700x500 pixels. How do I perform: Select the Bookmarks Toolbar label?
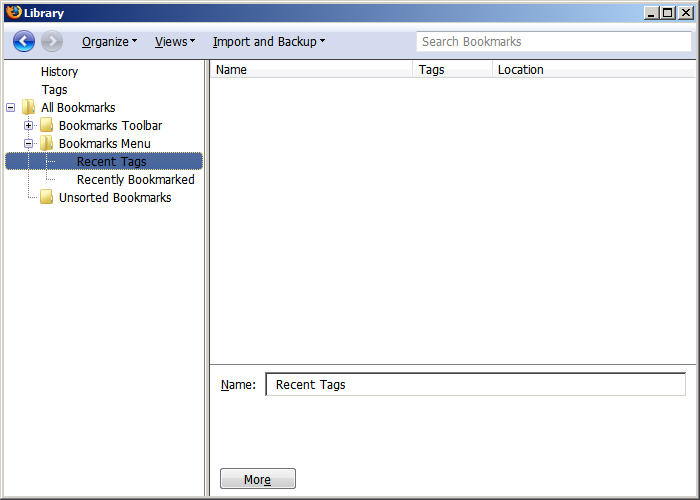point(110,125)
